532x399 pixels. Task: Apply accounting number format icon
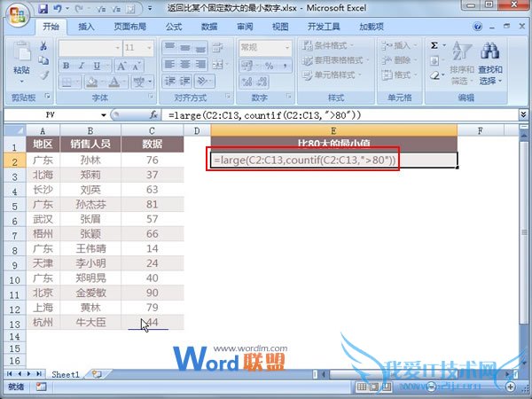pyautogui.click(x=247, y=65)
